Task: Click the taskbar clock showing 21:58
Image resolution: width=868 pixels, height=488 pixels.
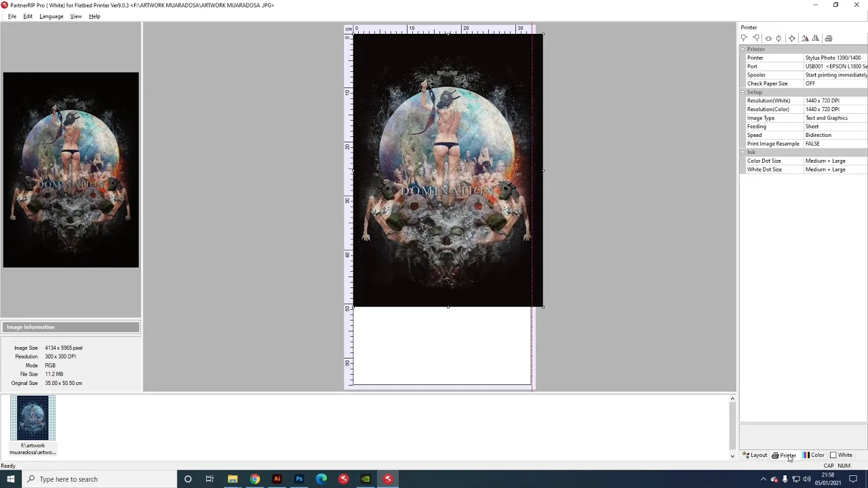Action: [828, 479]
